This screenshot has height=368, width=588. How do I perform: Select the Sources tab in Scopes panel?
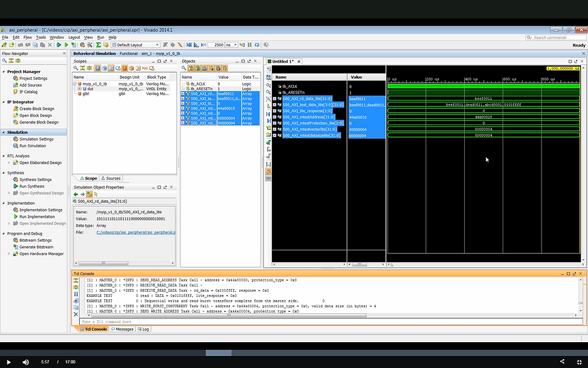111,178
